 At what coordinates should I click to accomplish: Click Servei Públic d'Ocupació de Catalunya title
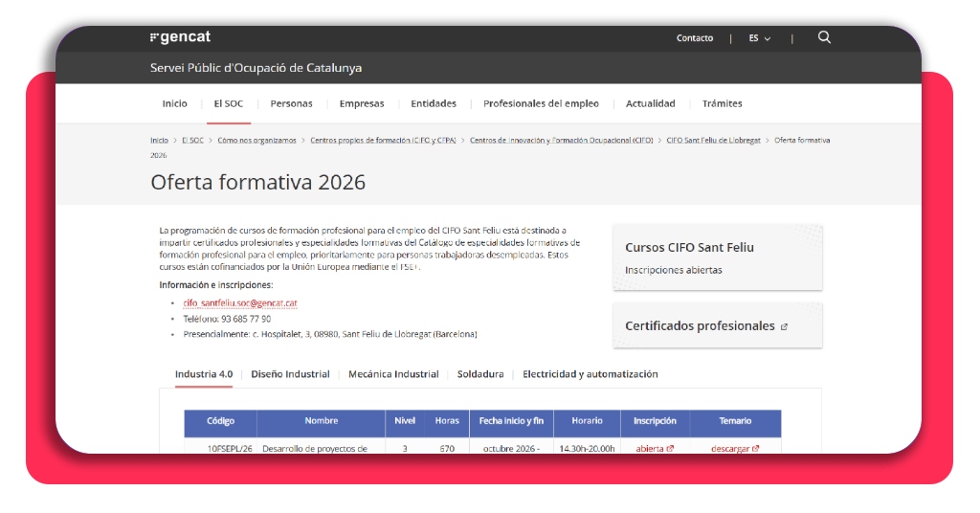(256, 68)
